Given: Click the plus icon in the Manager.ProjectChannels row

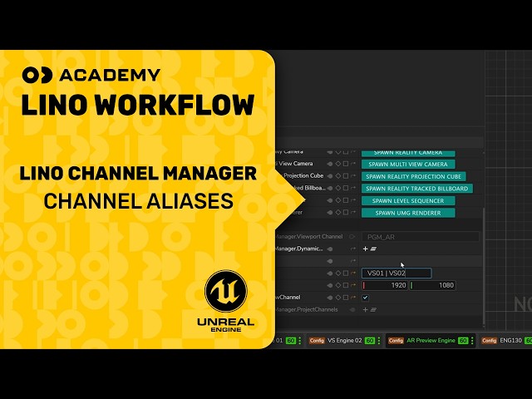Looking at the screenshot, I should (x=366, y=309).
